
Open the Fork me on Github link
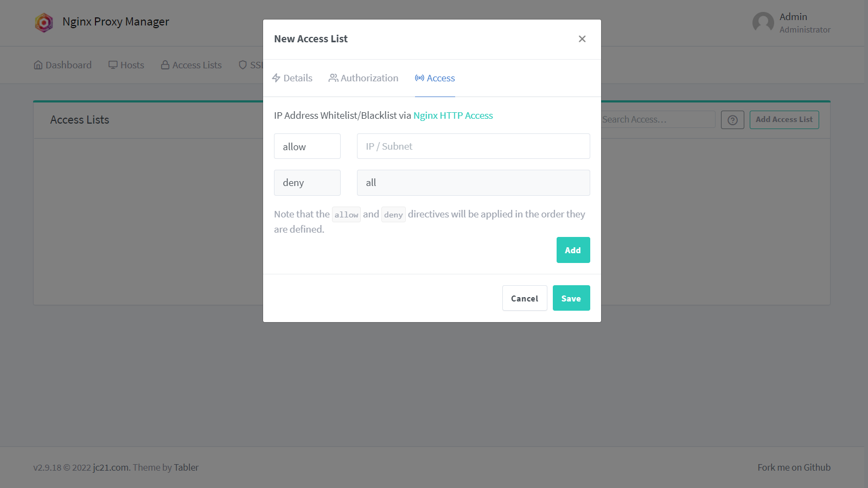point(794,467)
